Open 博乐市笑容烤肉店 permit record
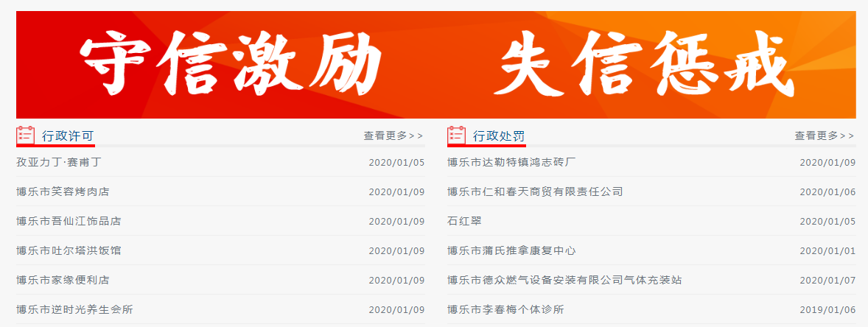The image size is (868, 327). pyautogui.click(x=63, y=191)
